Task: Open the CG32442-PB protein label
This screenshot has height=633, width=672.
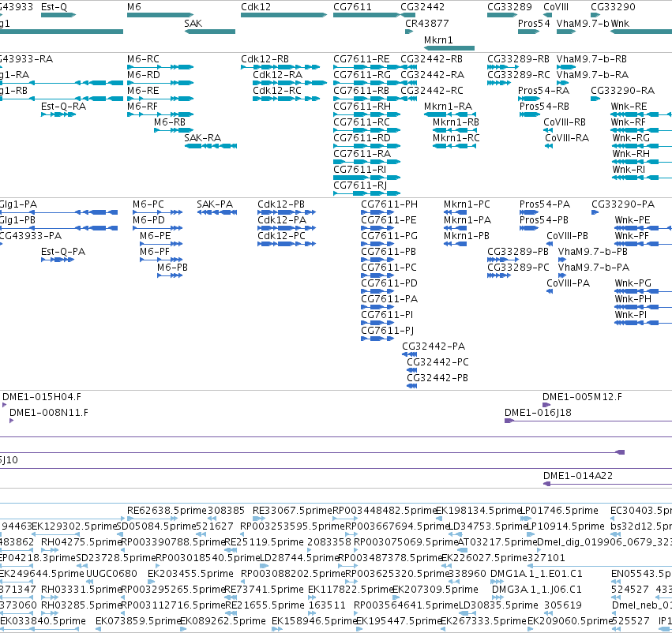Action: click(437, 378)
